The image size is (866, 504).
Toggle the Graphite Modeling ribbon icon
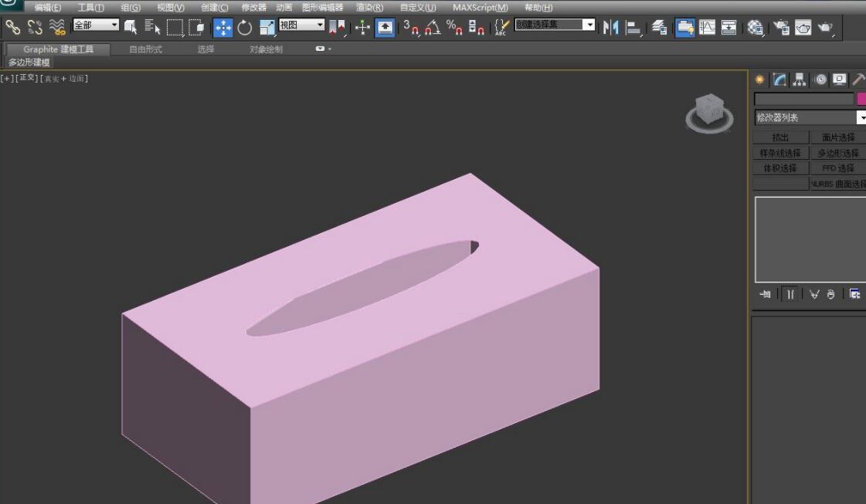pyautogui.click(x=685, y=28)
